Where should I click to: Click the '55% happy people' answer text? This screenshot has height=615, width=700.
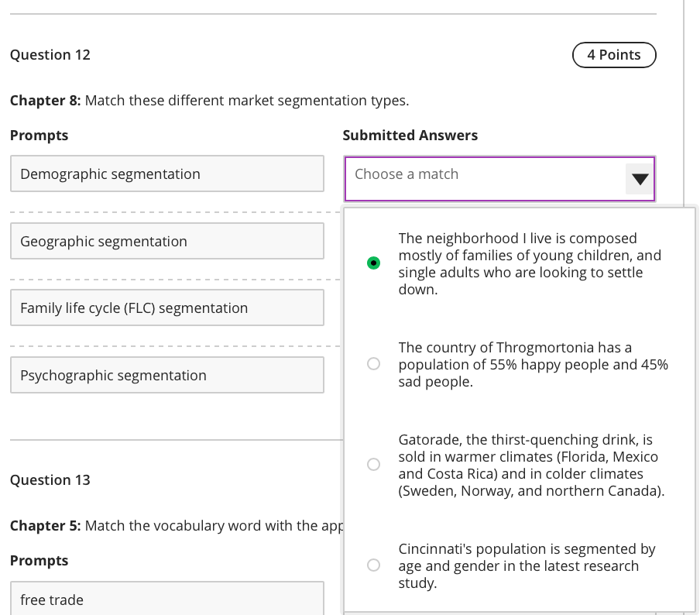533,365
